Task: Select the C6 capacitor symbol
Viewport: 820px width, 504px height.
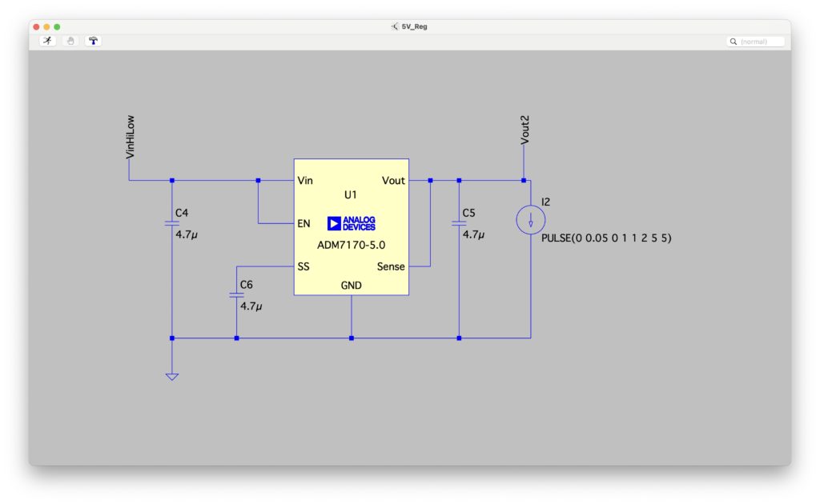Action: pyautogui.click(x=236, y=295)
